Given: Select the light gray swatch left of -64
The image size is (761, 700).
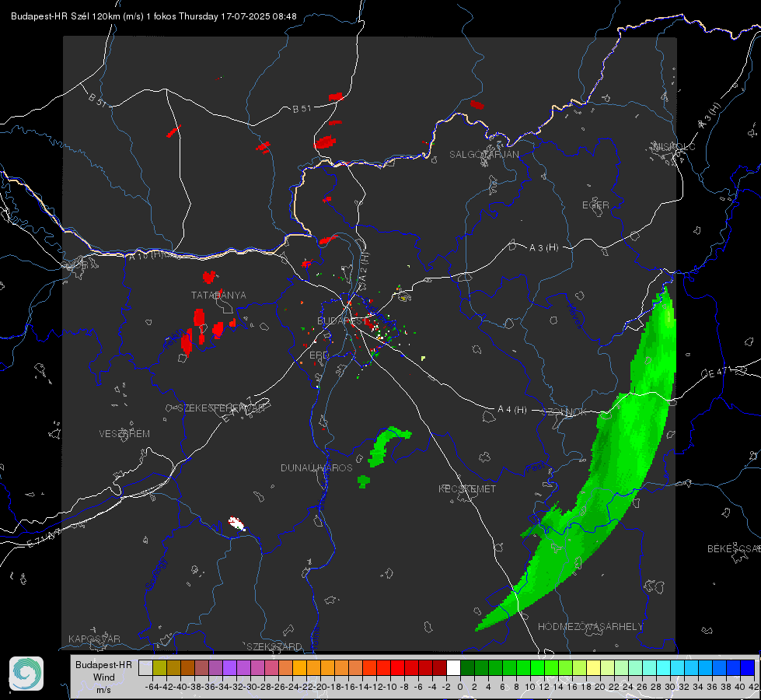Looking at the screenshot, I should click(x=145, y=667).
